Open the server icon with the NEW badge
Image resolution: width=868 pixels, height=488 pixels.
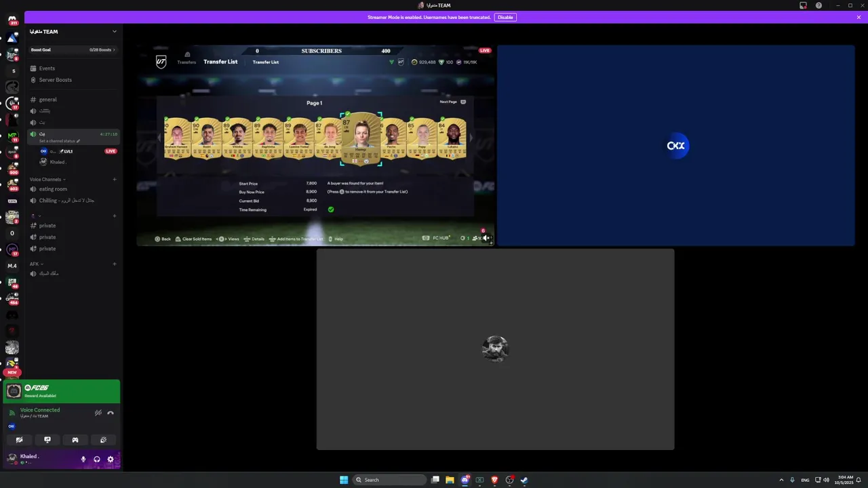click(12, 365)
